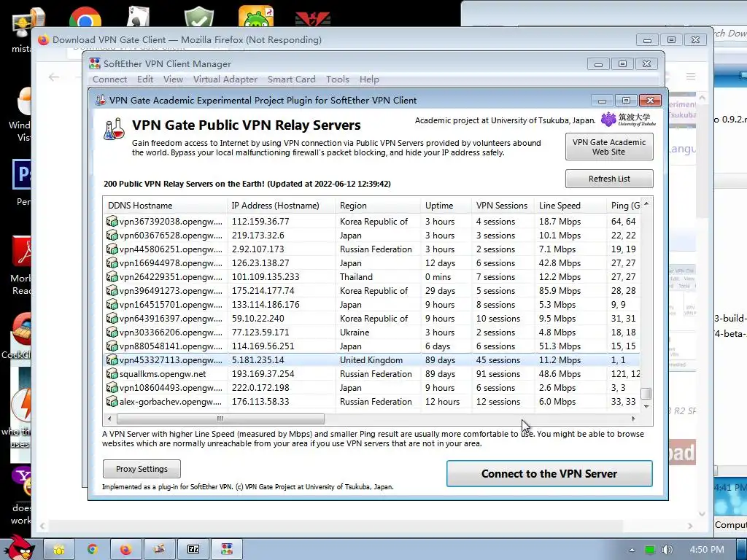The width and height of the screenshot is (747, 560).
Task: Open the Connect menu
Action: pos(109,79)
